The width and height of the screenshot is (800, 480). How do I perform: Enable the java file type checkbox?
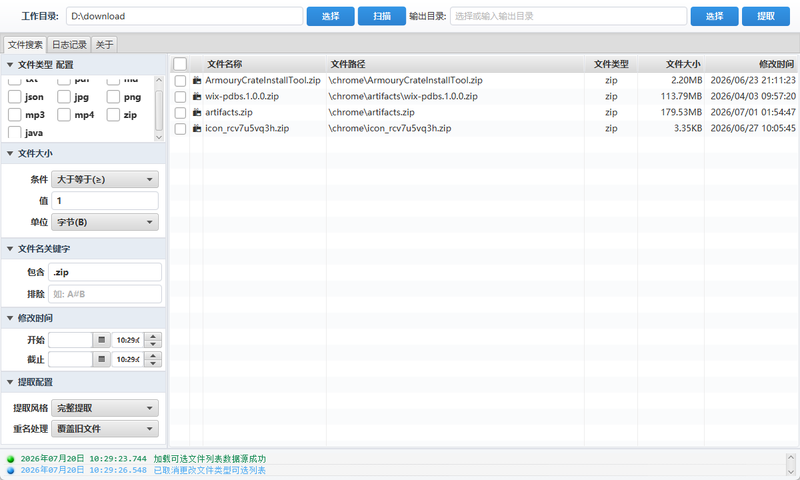pos(15,133)
